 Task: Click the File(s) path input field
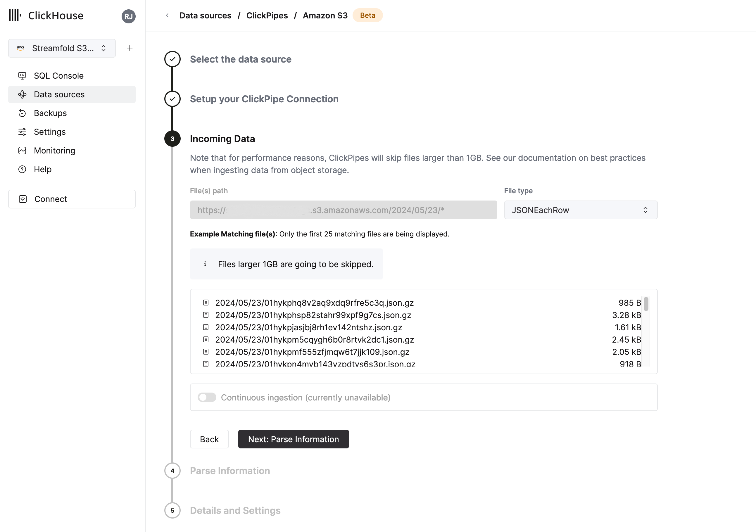344,210
